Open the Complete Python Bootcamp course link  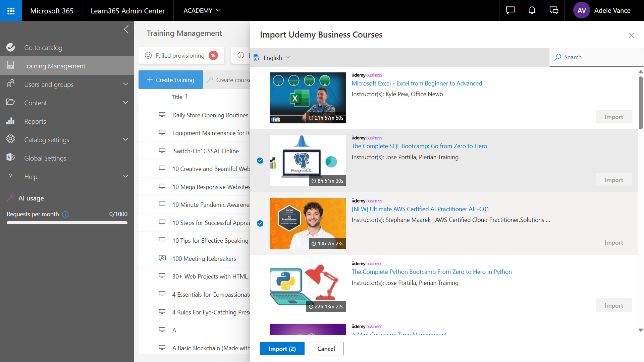pyautogui.click(x=431, y=272)
